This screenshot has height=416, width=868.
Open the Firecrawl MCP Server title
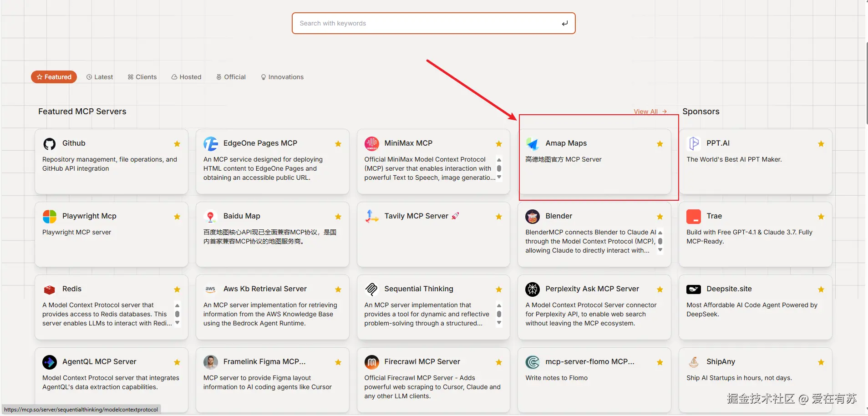(422, 361)
